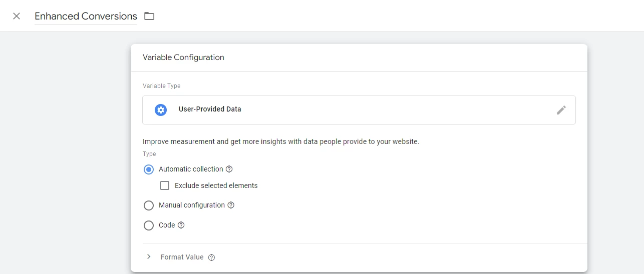This screenshot has width=644, height=274.
Task: Click the Automatic collection label text
Action: pos(191,169)
